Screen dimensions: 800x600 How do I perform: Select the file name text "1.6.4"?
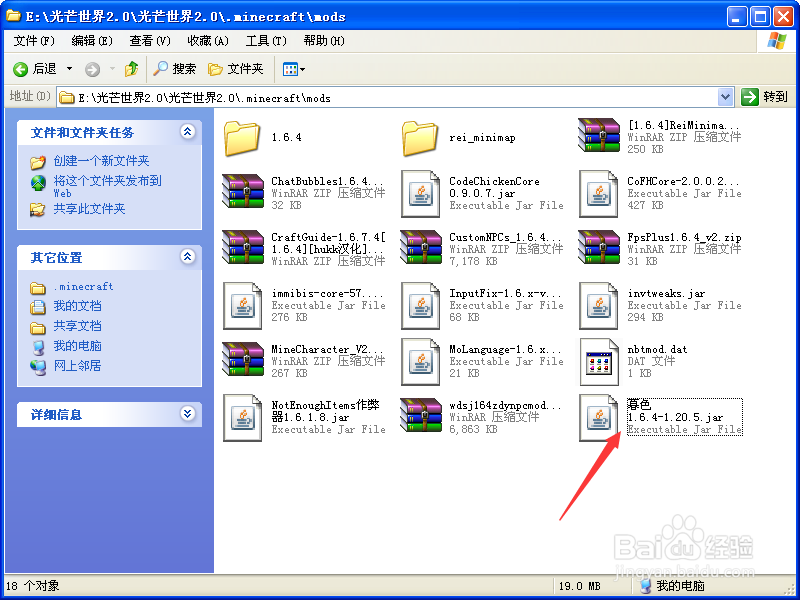pos(286,138)
